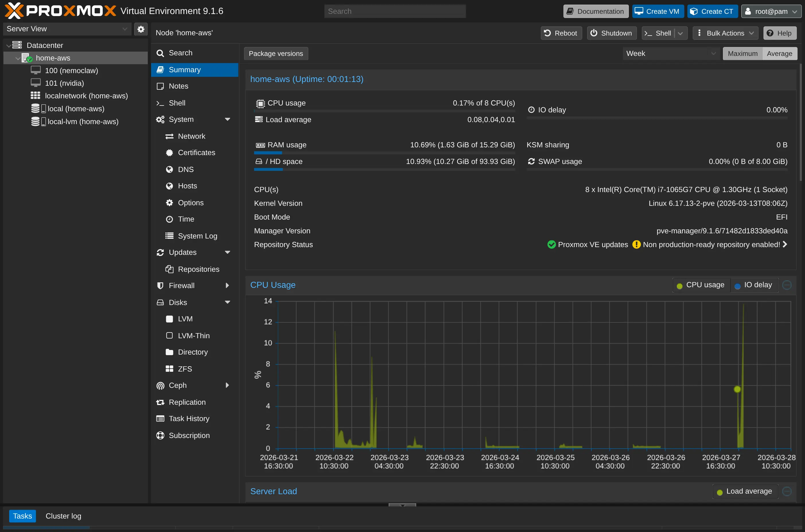Open the Proxmox Summary panel icon
The image size is (805, 532).
click(x=161, y=70)
